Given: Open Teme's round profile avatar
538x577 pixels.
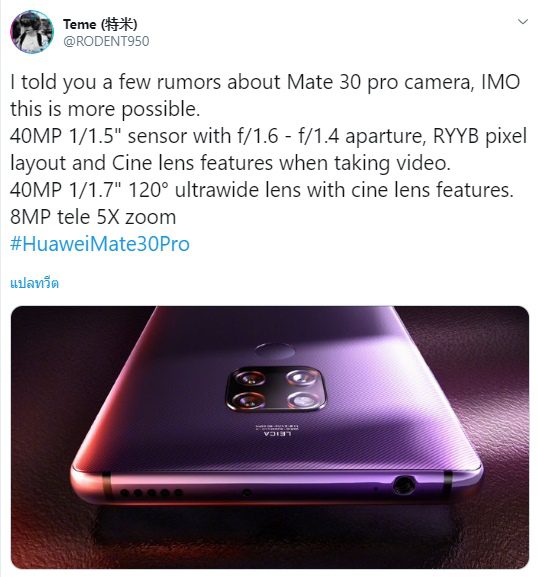Looking at the screenshot, I should pyautogui.click(x=32, y=32).
